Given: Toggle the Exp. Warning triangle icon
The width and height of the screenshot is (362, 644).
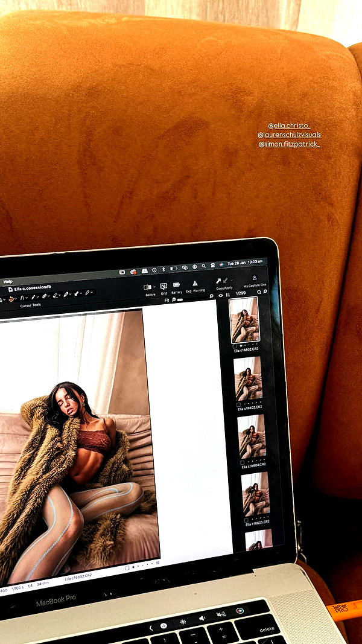Looking at the screenshot, I should pos(195,283).
